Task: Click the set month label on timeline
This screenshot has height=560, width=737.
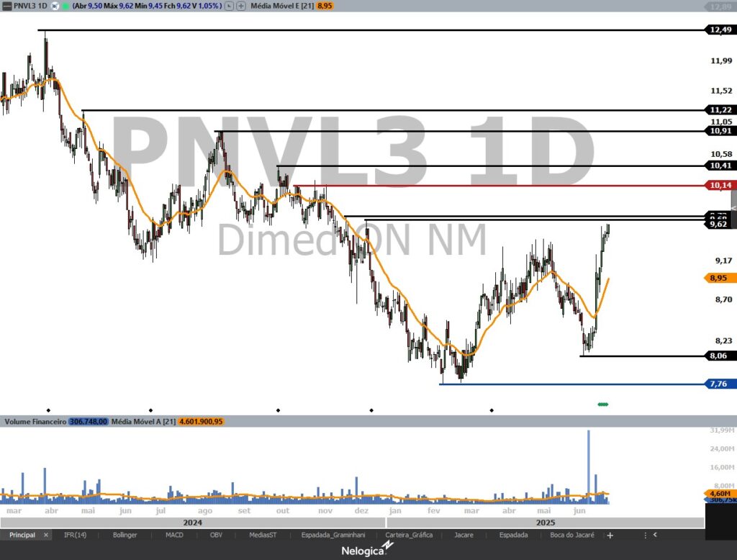Action: pyautogui.click(x=245, y=510)
